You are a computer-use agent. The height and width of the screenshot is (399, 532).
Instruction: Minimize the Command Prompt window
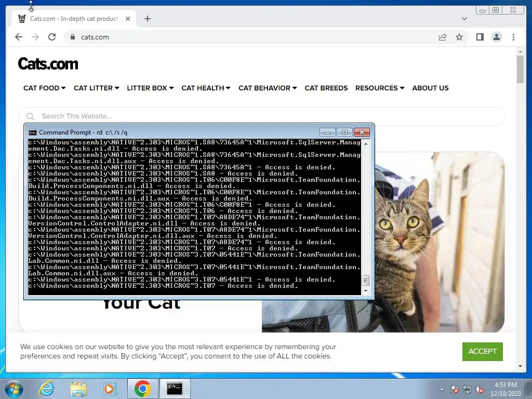(327, 132)
